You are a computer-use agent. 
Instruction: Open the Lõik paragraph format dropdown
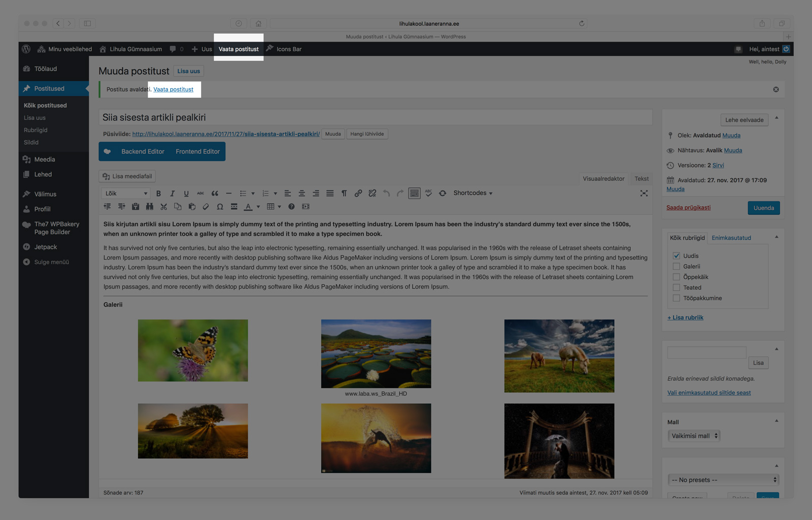pyautogui.click(x=126, y=193)
